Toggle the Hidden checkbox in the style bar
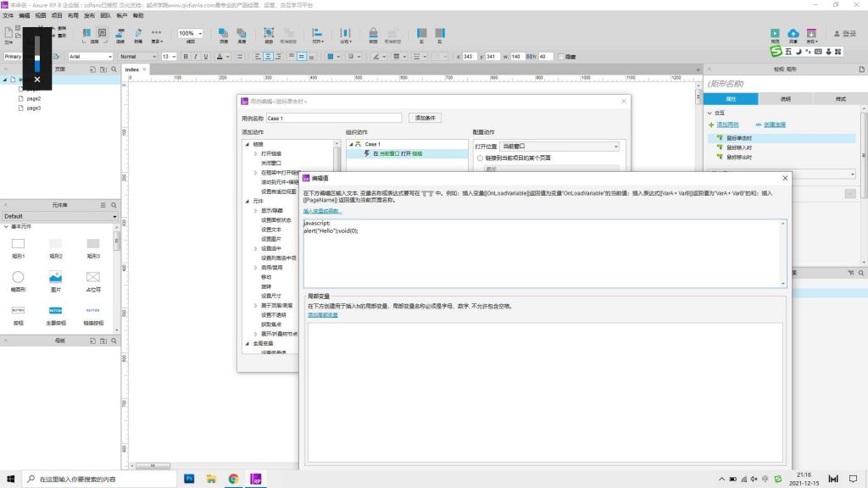 561,57
